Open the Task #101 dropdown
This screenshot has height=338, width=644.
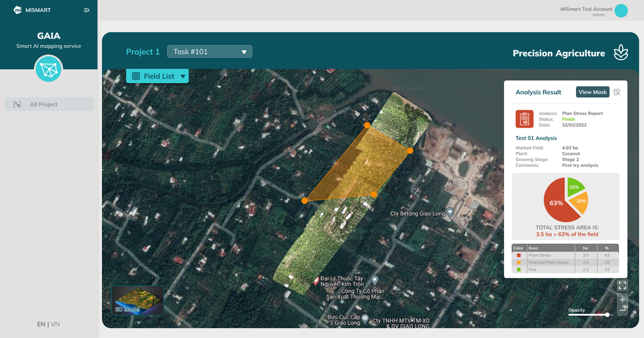209,51
